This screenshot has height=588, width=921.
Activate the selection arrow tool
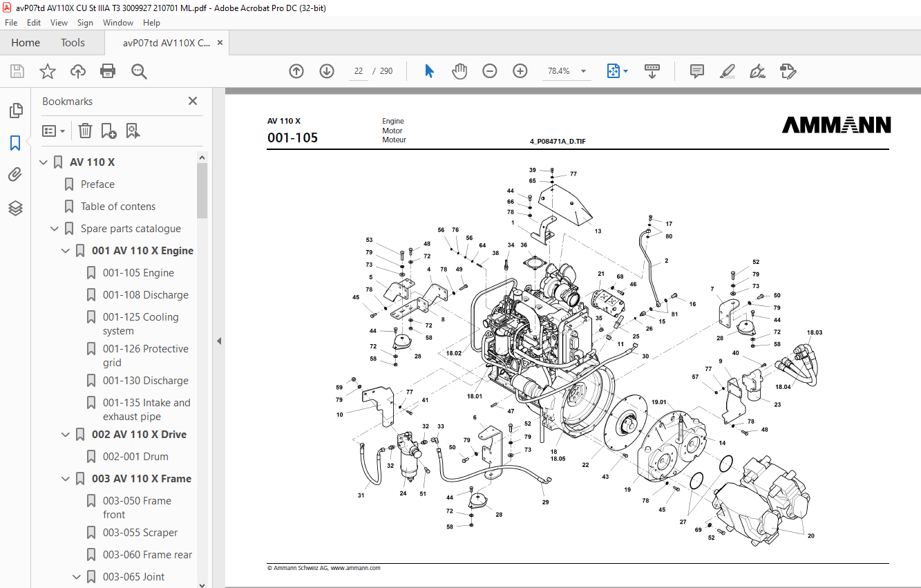coord(429,71)
